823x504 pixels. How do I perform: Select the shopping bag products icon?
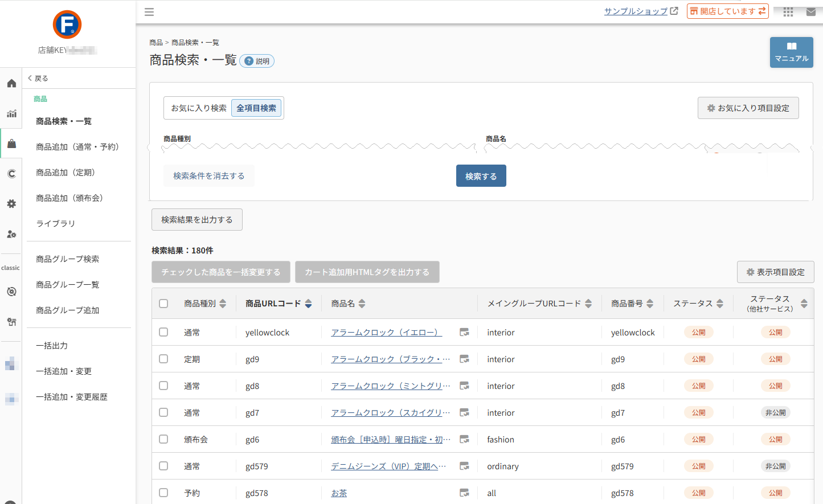click(x=11, y=144)
